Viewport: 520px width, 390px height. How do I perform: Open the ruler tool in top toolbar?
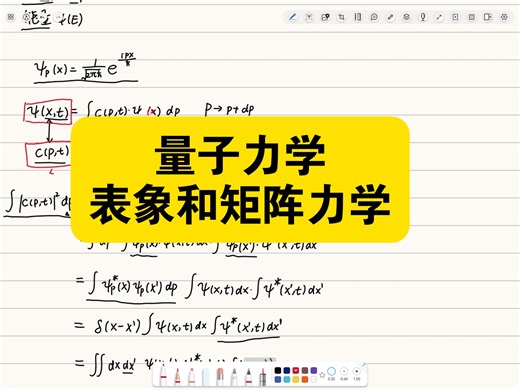click(358, 17)
